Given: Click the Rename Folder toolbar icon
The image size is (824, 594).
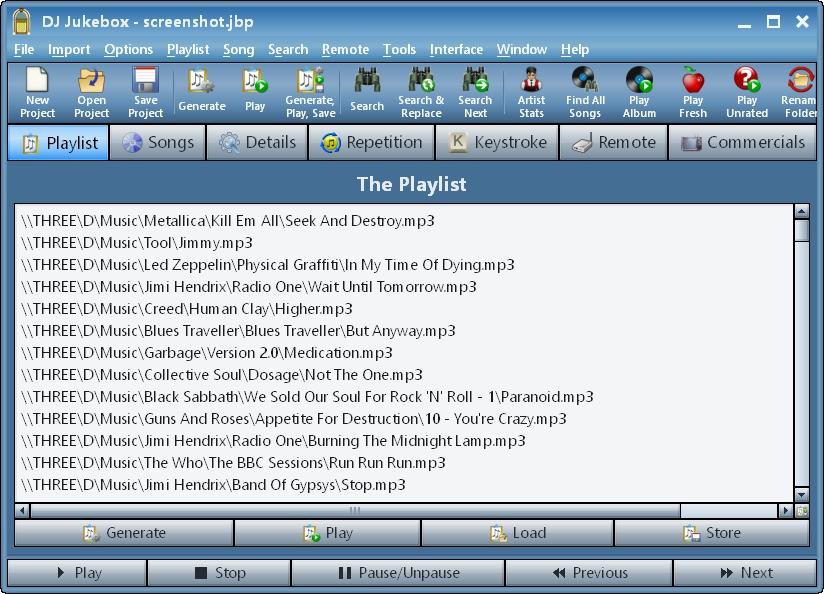Looking at the screenshot, I should 799,93.
